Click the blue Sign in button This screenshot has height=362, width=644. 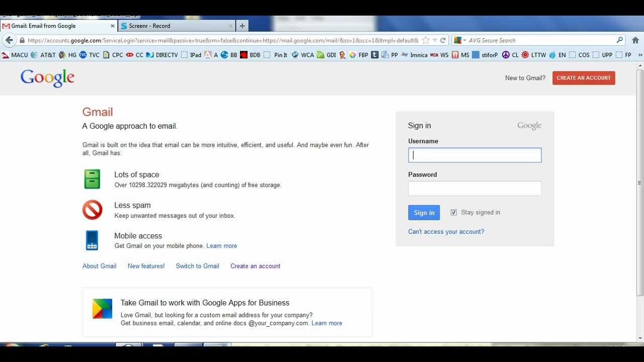[424, 213]
